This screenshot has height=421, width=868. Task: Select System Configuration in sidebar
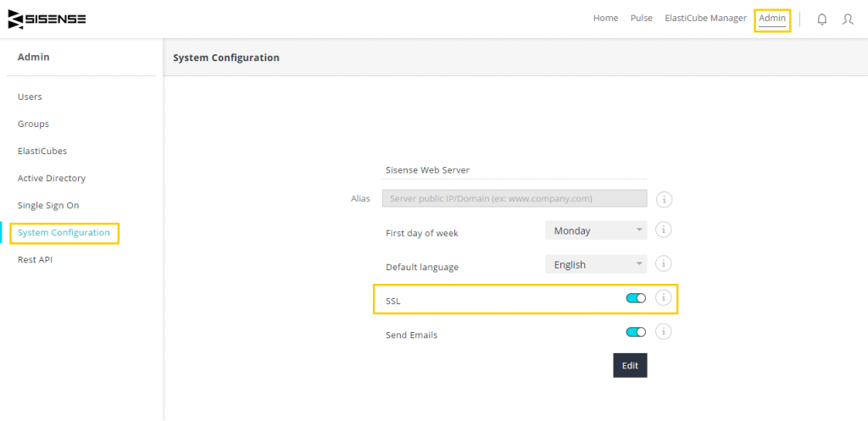pyautogui.click(x=64, y=232)
